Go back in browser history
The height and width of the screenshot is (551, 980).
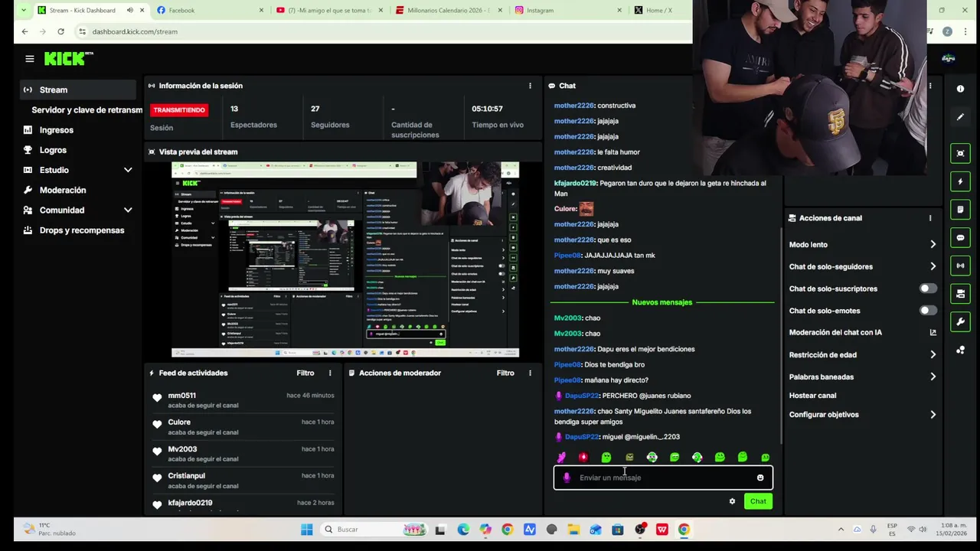coord(24,31)
